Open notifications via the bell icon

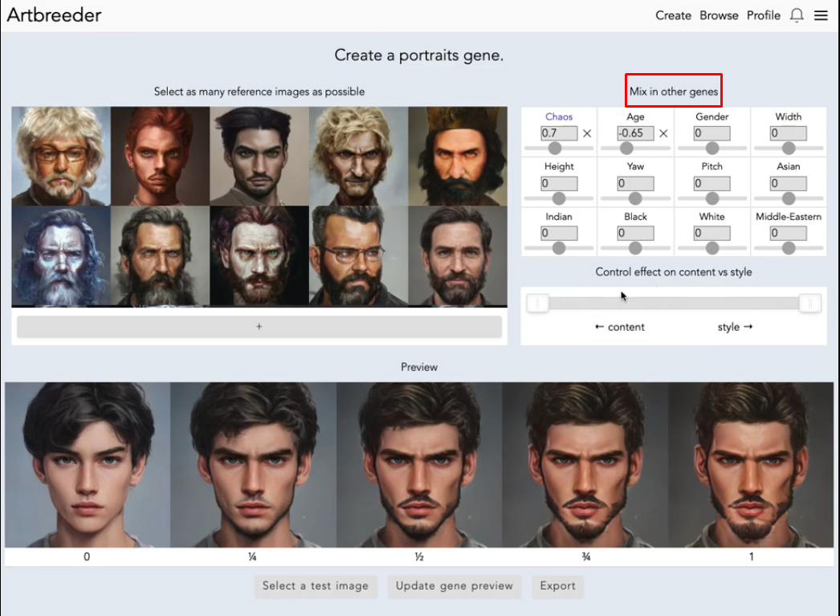[x=797, y=14]
